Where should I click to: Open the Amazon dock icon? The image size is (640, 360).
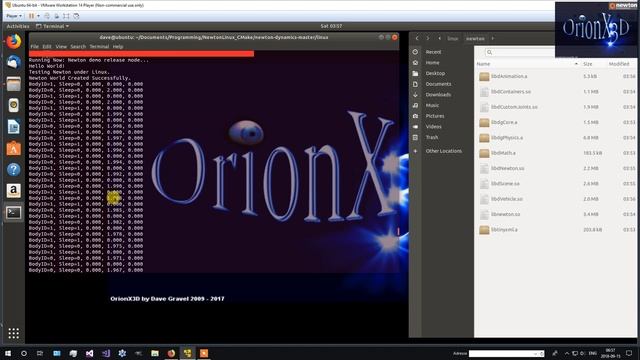(13, 191)
